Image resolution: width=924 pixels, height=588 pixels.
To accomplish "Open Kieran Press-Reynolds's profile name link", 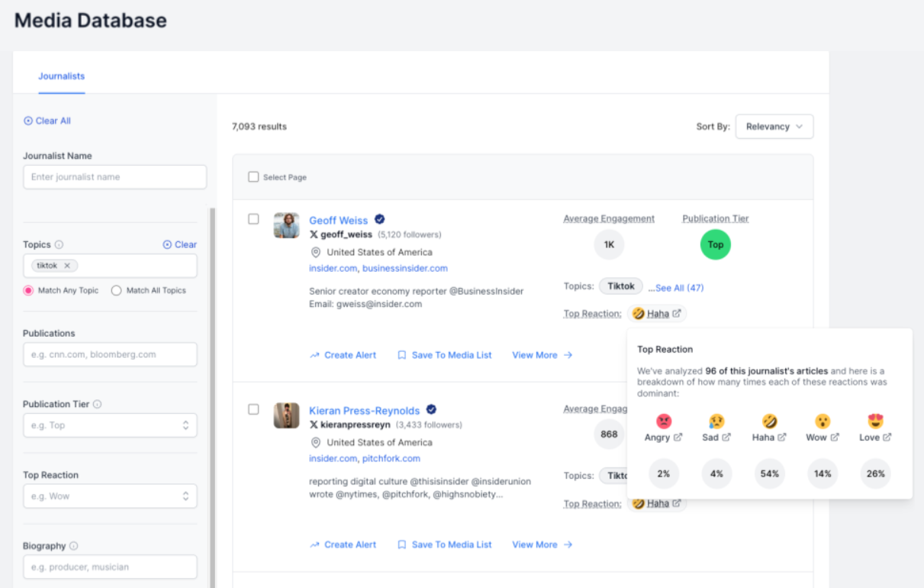I will (364, 410).
